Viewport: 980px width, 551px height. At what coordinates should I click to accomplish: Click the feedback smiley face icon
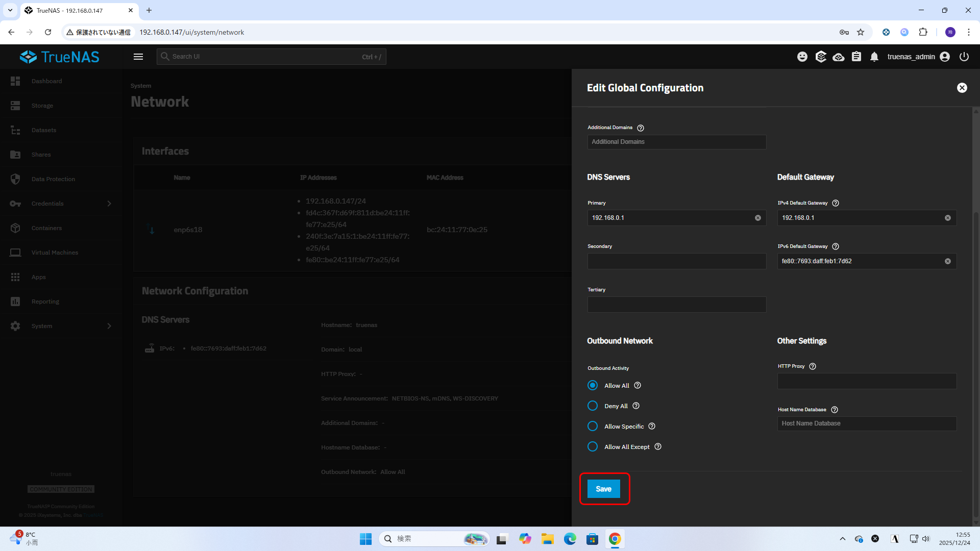(802, 57)
